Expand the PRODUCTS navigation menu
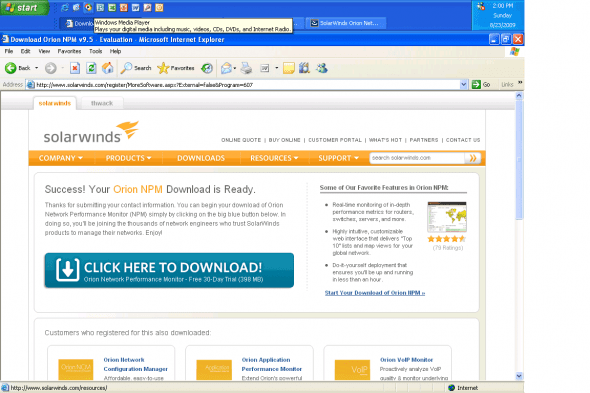 pyautogui.click(x=128, y=158)
